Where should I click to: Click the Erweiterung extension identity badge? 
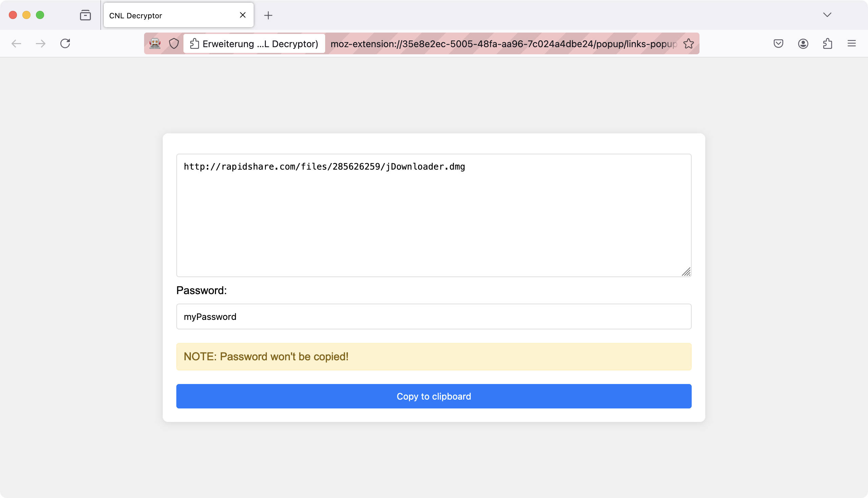click(x=254, y=43)
